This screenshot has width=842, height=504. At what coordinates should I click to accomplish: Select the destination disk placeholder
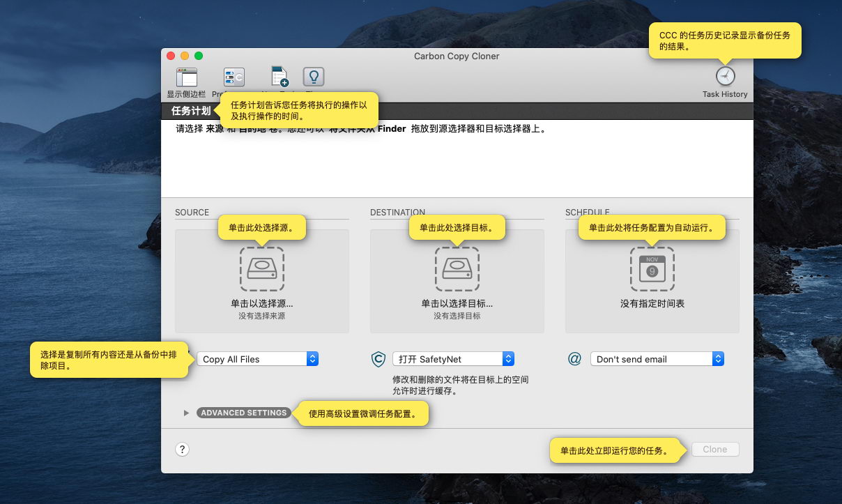457,269
